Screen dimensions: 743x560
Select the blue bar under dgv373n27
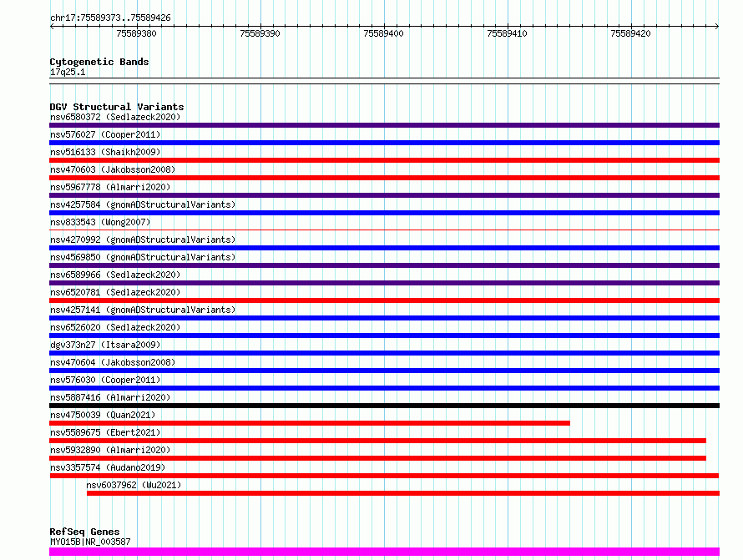[x=384, y=353]
